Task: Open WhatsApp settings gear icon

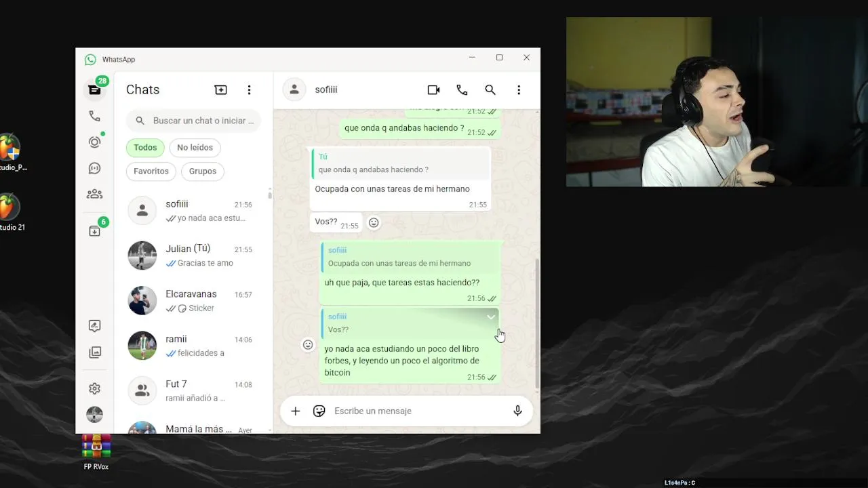Action: [95, 388]
